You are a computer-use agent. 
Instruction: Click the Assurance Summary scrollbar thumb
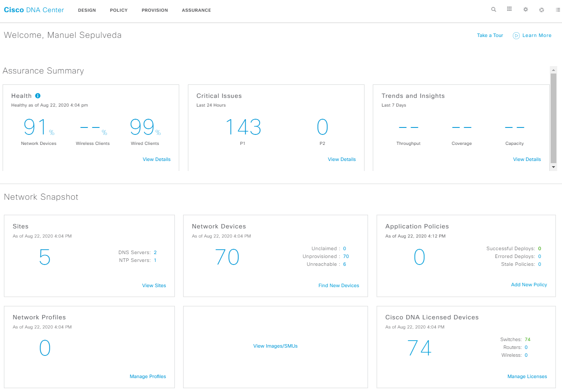pyautogui.click(x=554, y=118)
